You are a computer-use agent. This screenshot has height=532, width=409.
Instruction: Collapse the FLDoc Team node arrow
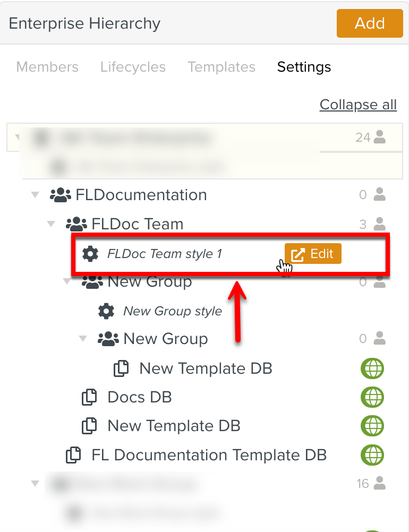51,224
